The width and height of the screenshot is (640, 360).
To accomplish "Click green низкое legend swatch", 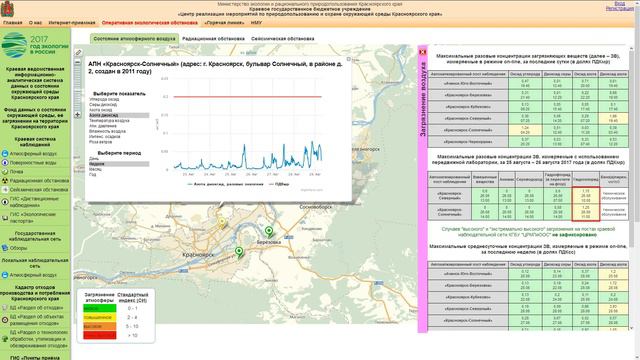I will [100, 309].
